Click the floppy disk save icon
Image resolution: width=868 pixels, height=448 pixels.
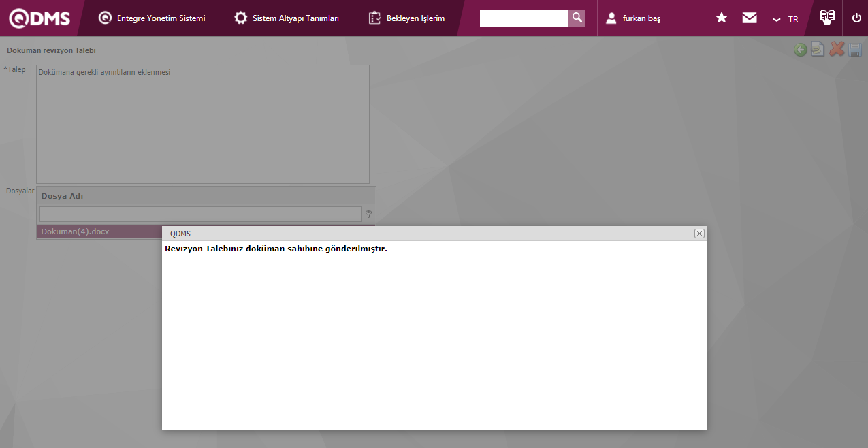click(855, 50)
